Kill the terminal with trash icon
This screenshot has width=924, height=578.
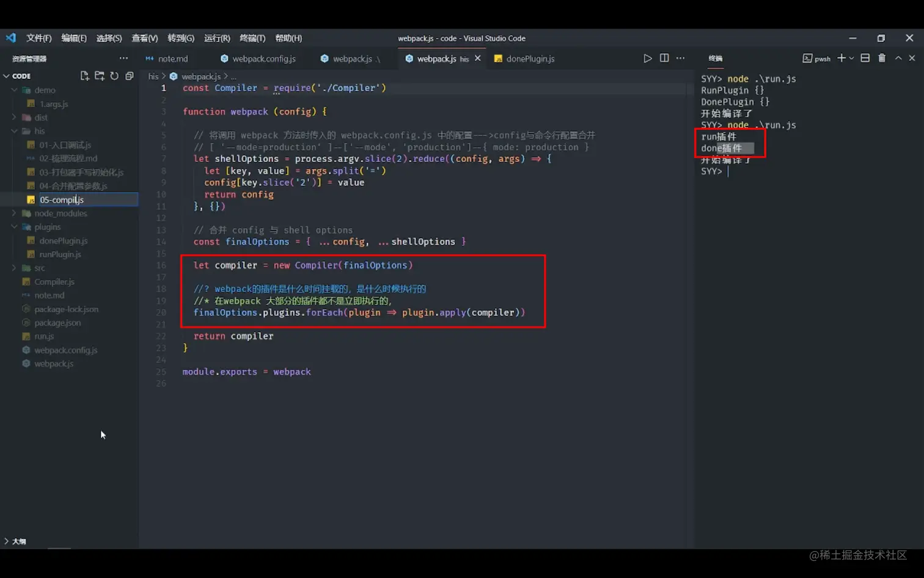(882, 58)
